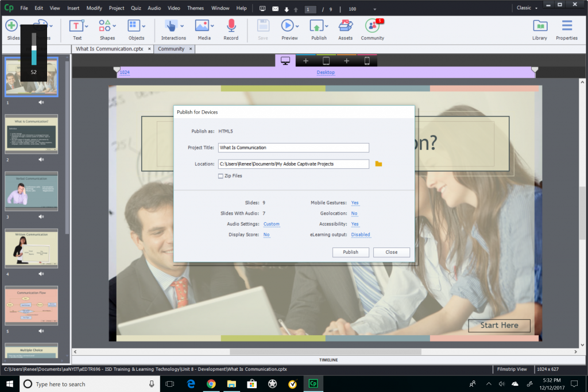Toggle Mobile Gestures to No
Screen dimensions: 588x392
(354, 203)
